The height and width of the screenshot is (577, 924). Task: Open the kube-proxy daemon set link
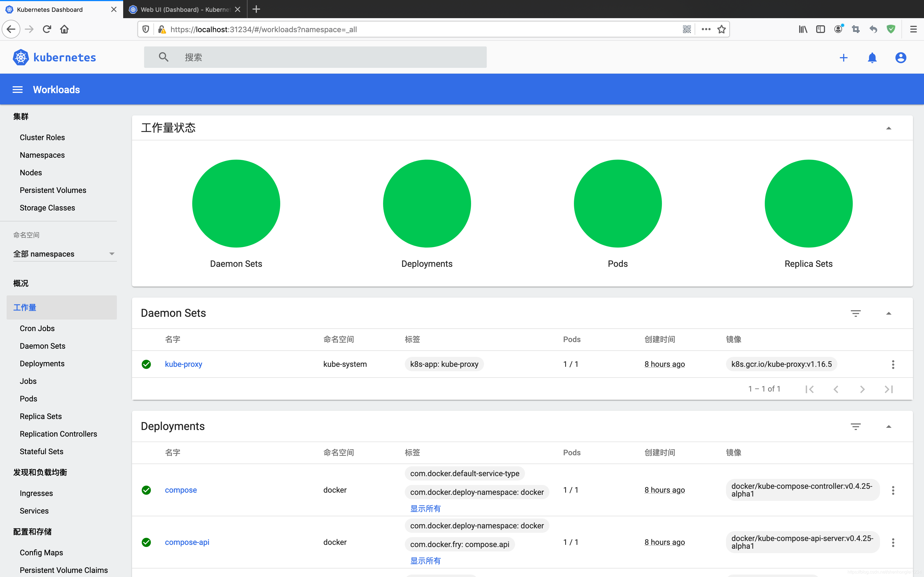(x=183, y=364)
